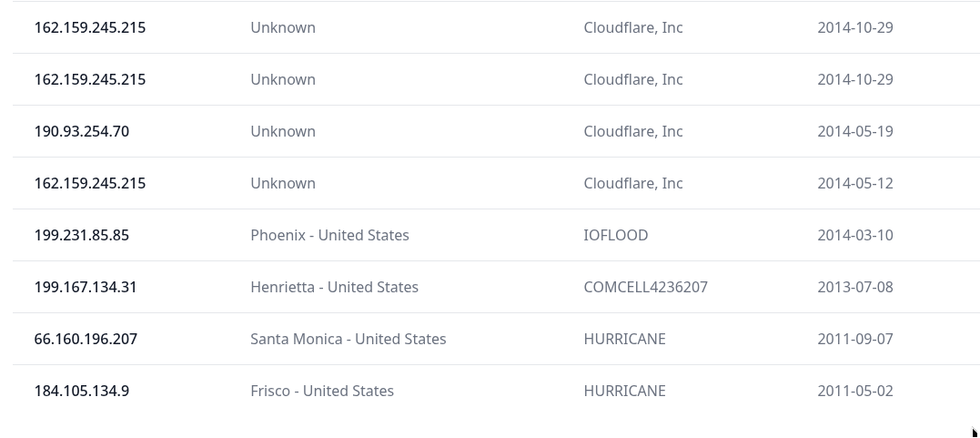Viewport: 980px width, 438px height.
Task: Select the 2013-07-08 last-seen date
Action: click(x=855, y=287)
